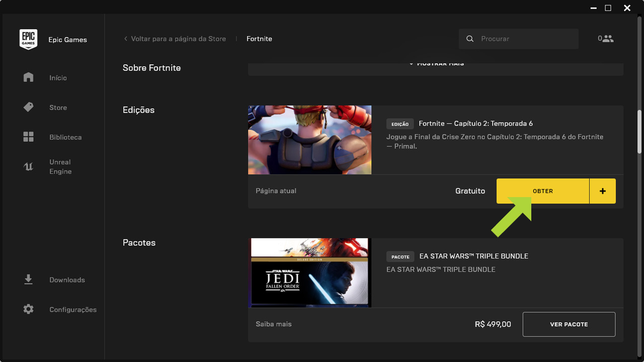Click the plus button next to Obter
The height and width of the screenshot is (362, 644).
tap(603, 191)
